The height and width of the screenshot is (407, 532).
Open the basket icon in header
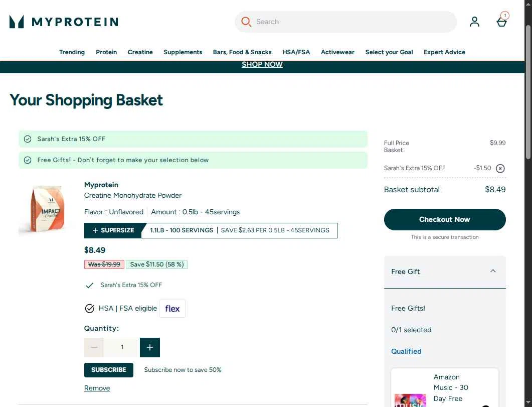pyautogui.click(x=501, y=22)
